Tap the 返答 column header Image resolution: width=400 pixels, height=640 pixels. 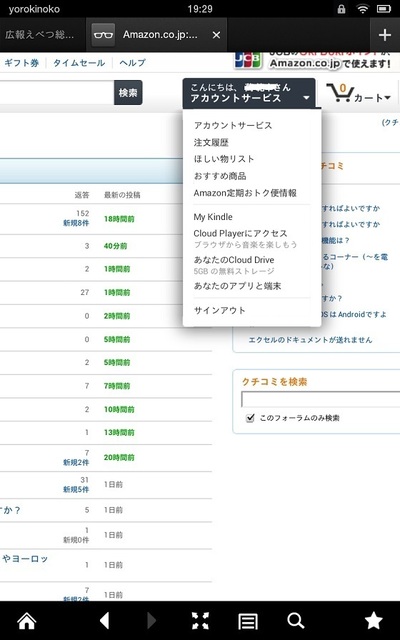point(82,195)
